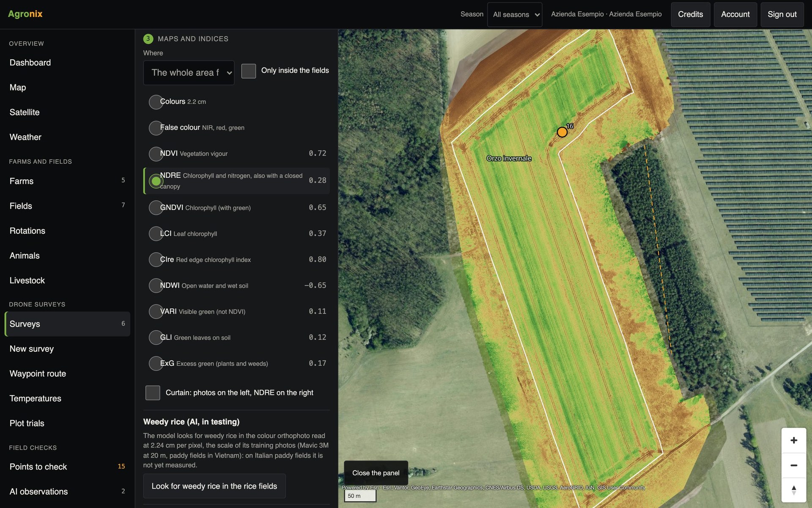Enable the Curtain photos/NDRE checkbox
812x508 pixels.
[x=153, y=393]
